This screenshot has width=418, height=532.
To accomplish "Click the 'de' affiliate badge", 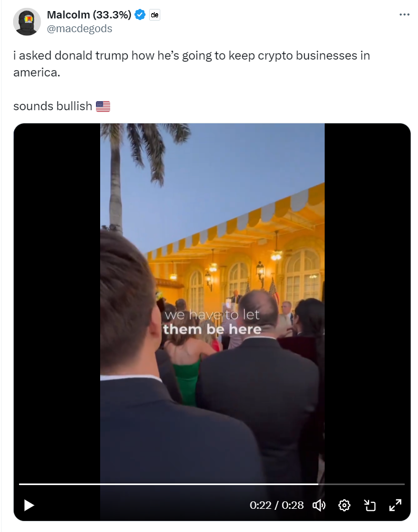I will (x=155, y=15).
